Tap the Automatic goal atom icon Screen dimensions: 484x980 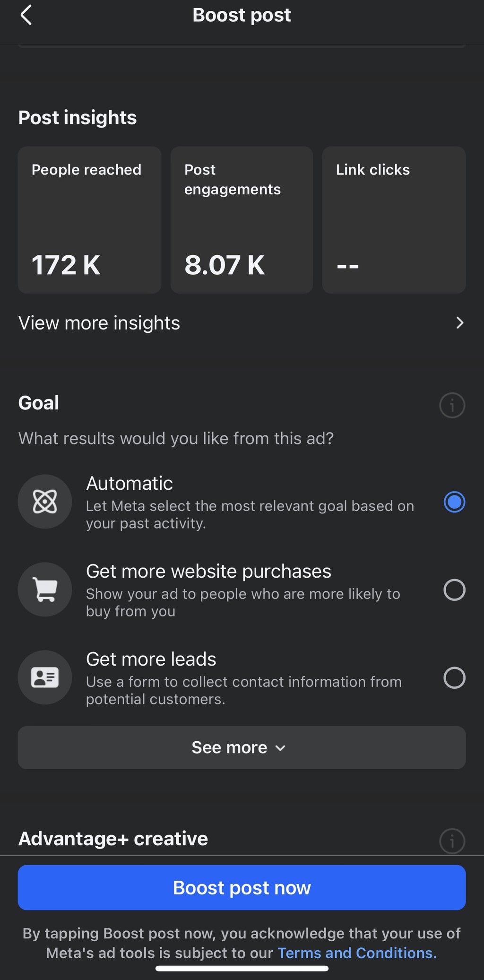point(45,501)
